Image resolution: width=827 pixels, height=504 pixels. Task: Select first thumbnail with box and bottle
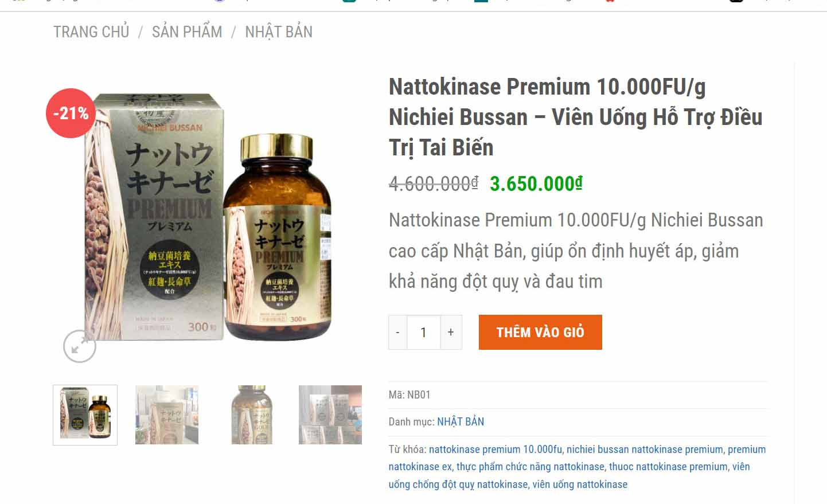point(85,415)
